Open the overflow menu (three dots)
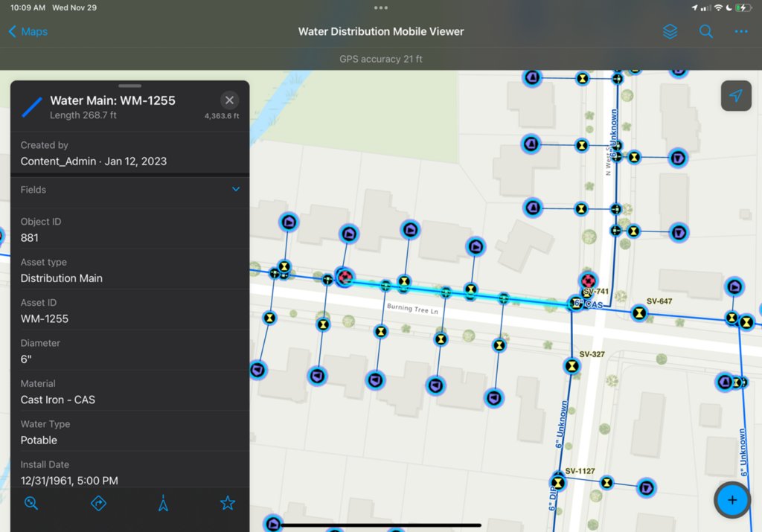 [740, 31]
